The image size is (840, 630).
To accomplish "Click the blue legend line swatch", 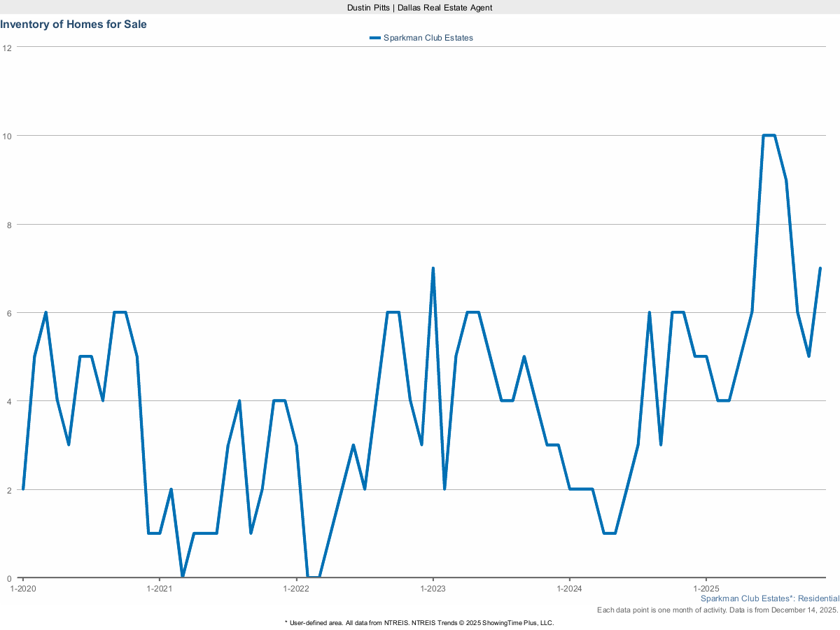I will tap(374, 38).
